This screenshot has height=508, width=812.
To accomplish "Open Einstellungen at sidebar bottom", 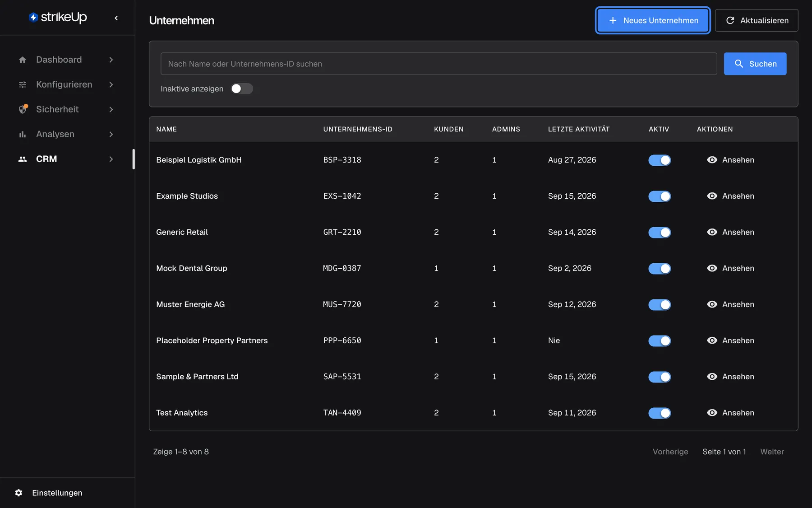I will click(x=57, y=493).
